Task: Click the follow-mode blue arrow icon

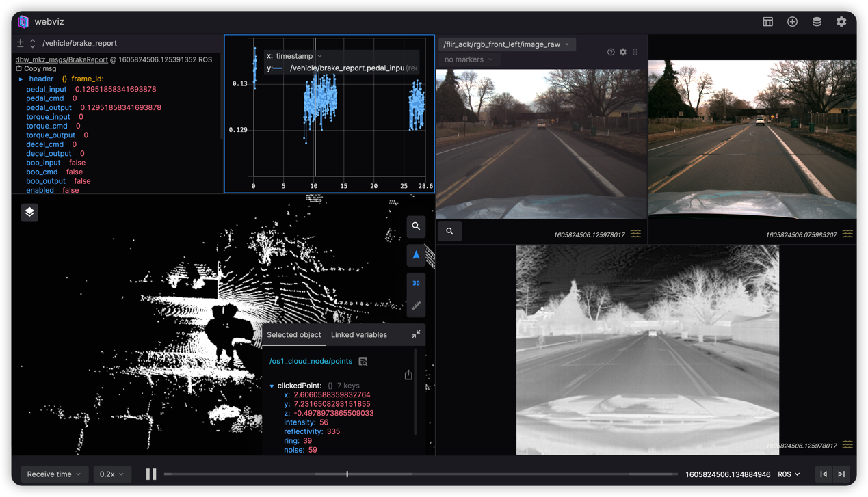Action: 416,255
